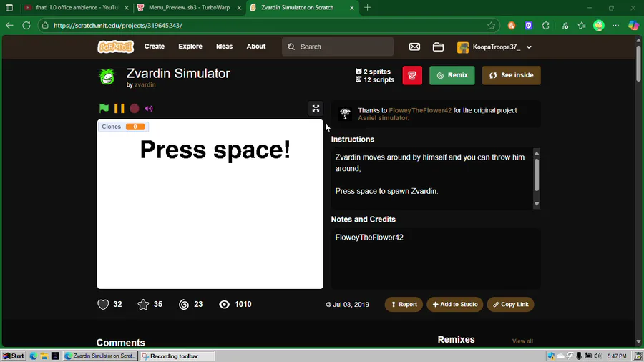644x362 pixels.
Task: Click the Scratch Search field
Action: (x=338, y=47)
